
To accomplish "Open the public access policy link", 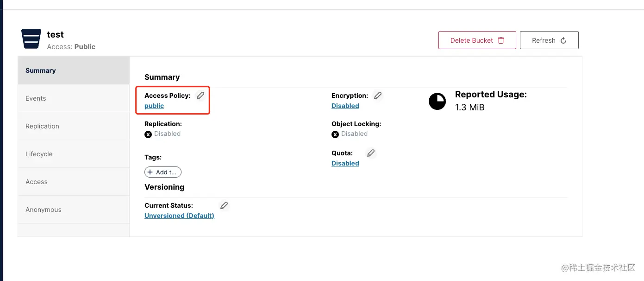I will click(154, 106).
